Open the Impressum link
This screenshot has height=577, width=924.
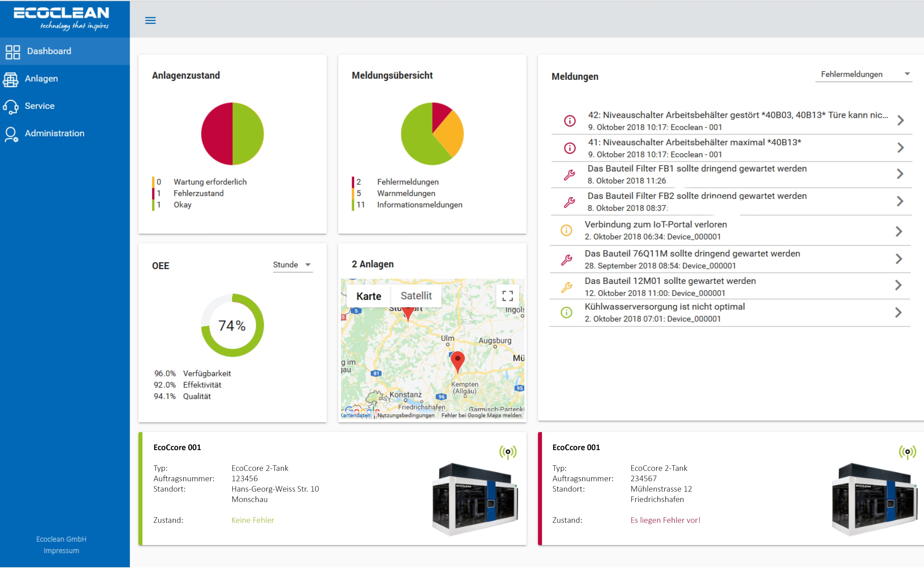click(x=61, y=551)
